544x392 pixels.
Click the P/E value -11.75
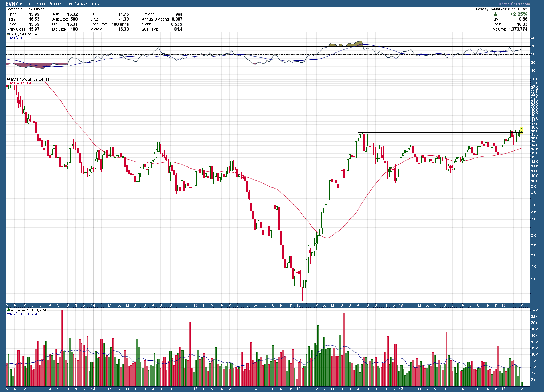coord(123,14)
